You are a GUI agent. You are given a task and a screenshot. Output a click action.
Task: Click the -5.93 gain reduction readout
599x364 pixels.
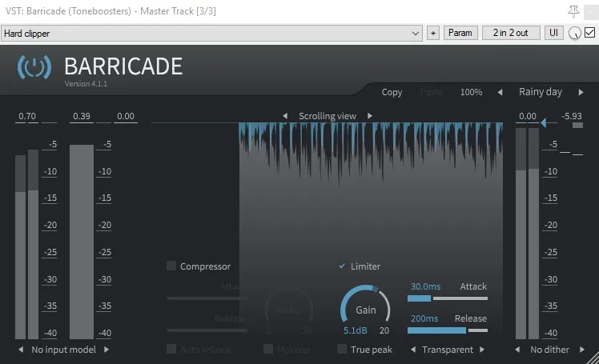pos(572,116)
